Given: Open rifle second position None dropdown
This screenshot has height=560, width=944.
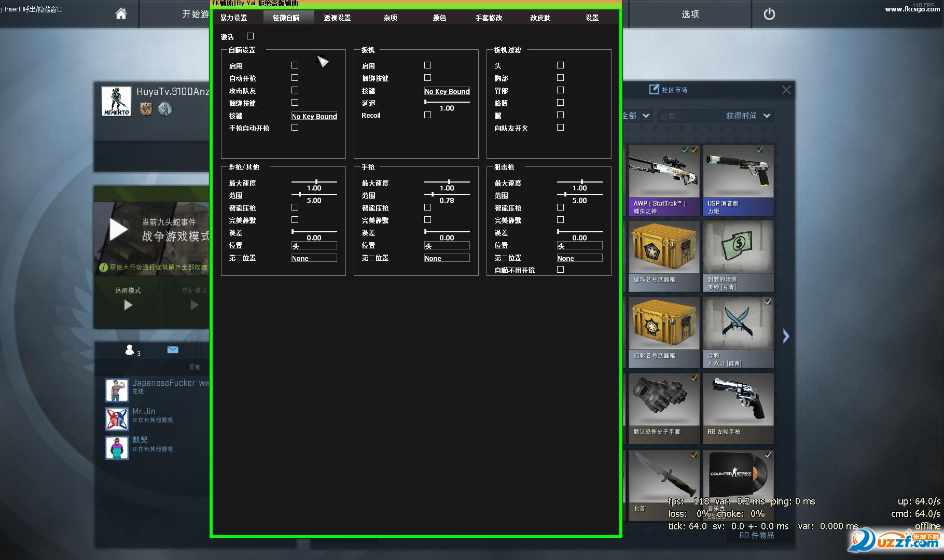Looking at the screenshot, I should coord(314,258).
